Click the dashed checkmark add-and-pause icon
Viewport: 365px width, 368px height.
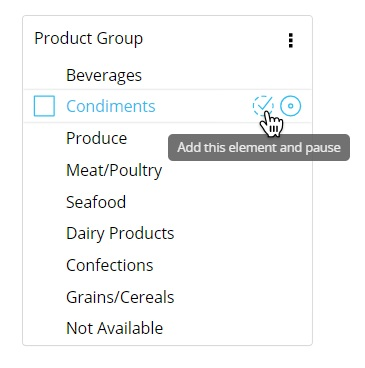(263, 106)
